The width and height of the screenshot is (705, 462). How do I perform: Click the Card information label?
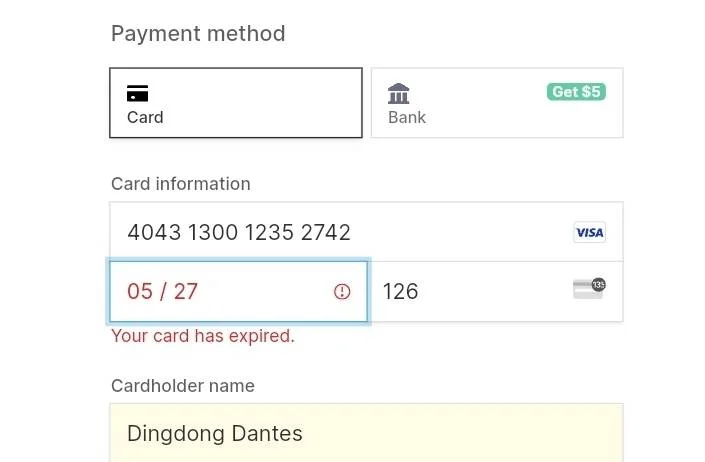(x=181, y=184)
